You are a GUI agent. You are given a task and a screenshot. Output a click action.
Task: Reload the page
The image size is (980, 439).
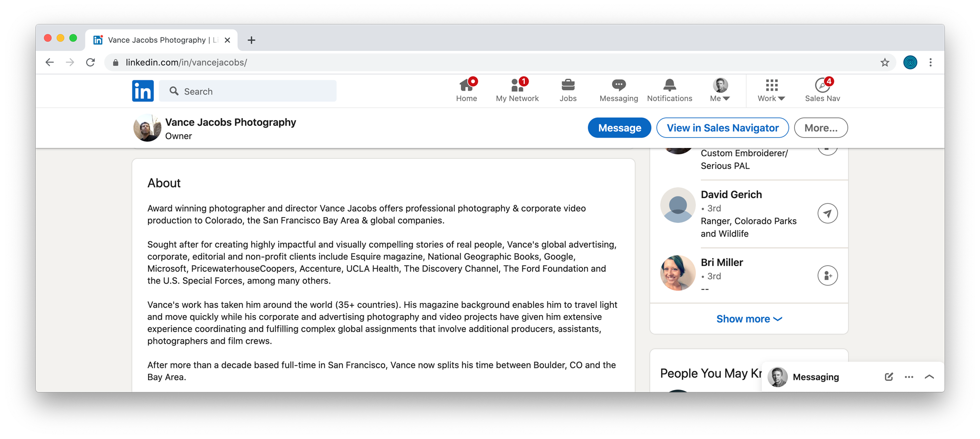91,62
